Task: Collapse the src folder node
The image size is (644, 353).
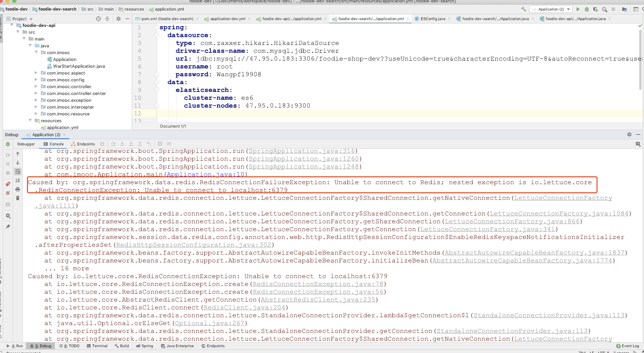Action: [x=18, y=32]
